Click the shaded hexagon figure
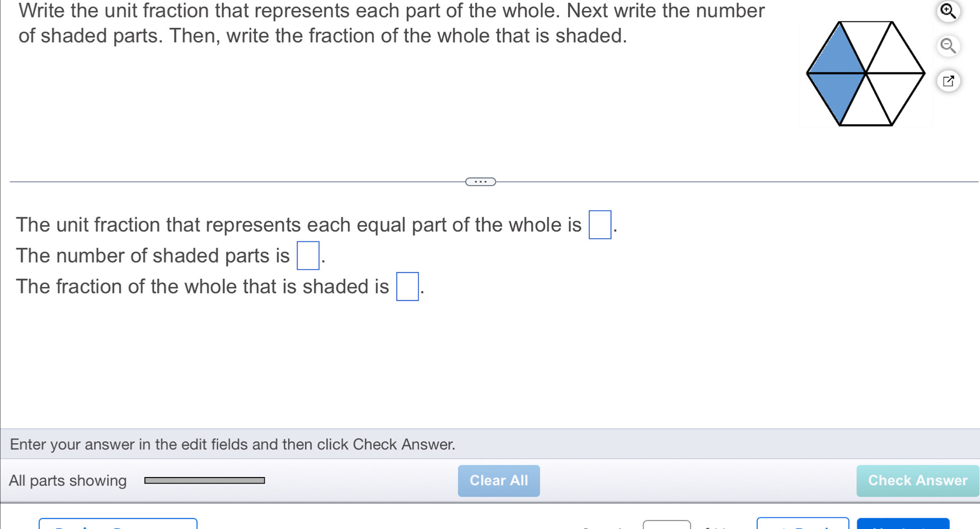 tap(866, 73)
